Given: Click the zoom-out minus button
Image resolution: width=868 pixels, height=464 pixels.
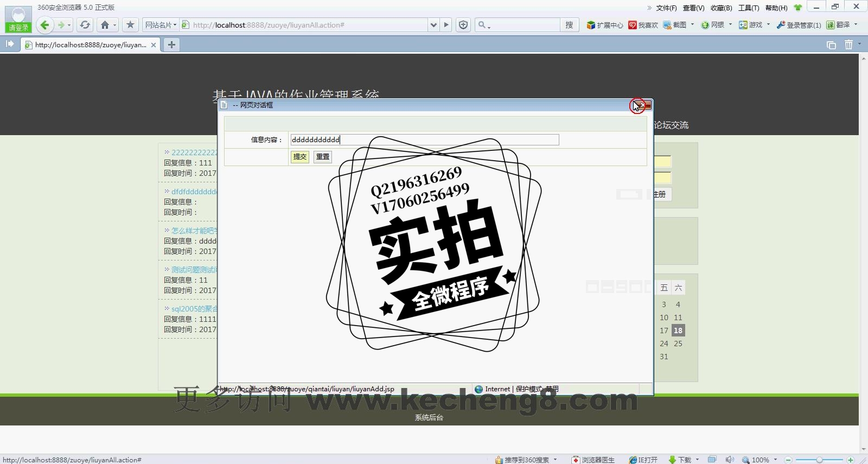Looking at the screenshot, I should (789, 460).
